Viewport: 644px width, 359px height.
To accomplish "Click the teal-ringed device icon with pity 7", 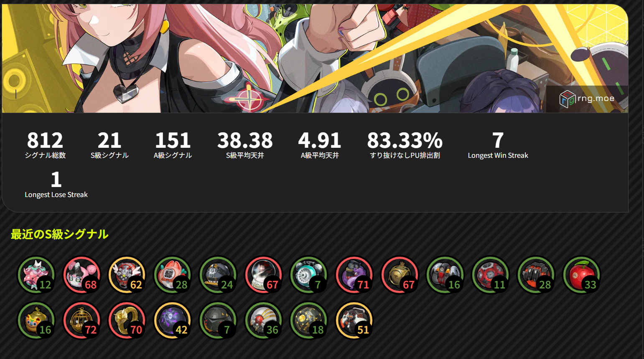I will tap(309, 275).
